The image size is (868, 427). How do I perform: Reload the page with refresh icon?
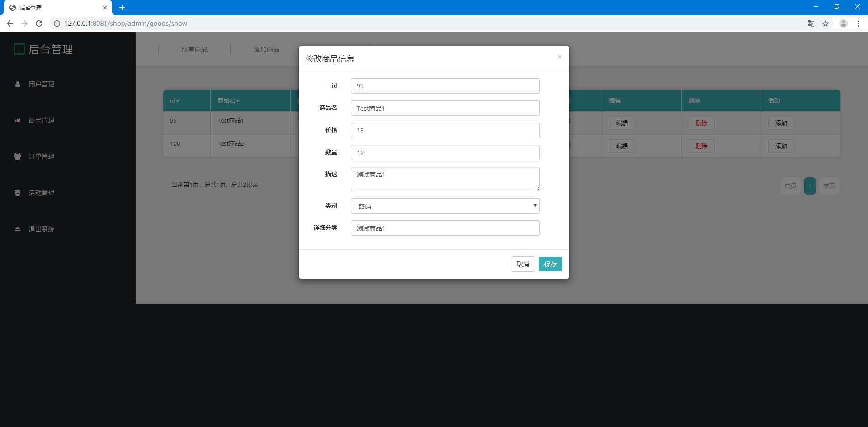pyautogui.click(x=39, y=24)
